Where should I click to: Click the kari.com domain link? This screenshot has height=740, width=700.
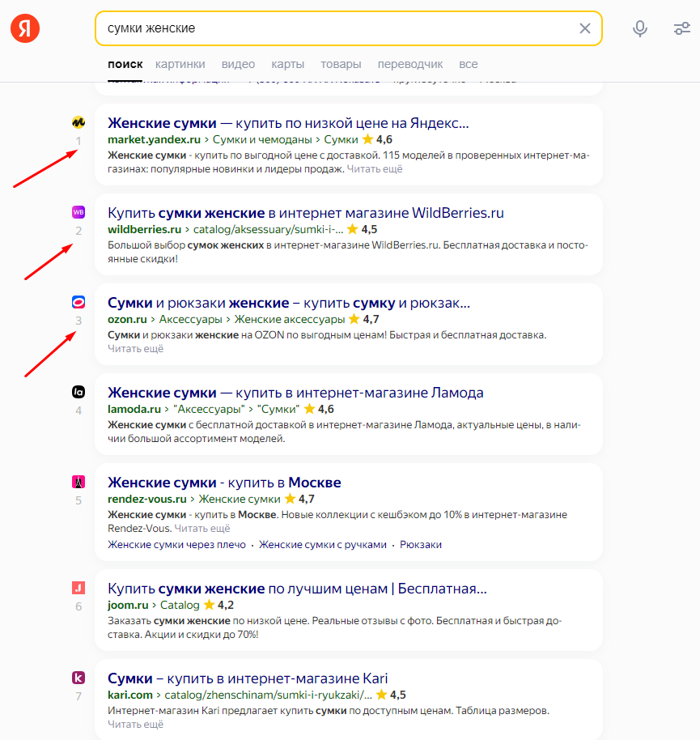click(x=130, y=695)
